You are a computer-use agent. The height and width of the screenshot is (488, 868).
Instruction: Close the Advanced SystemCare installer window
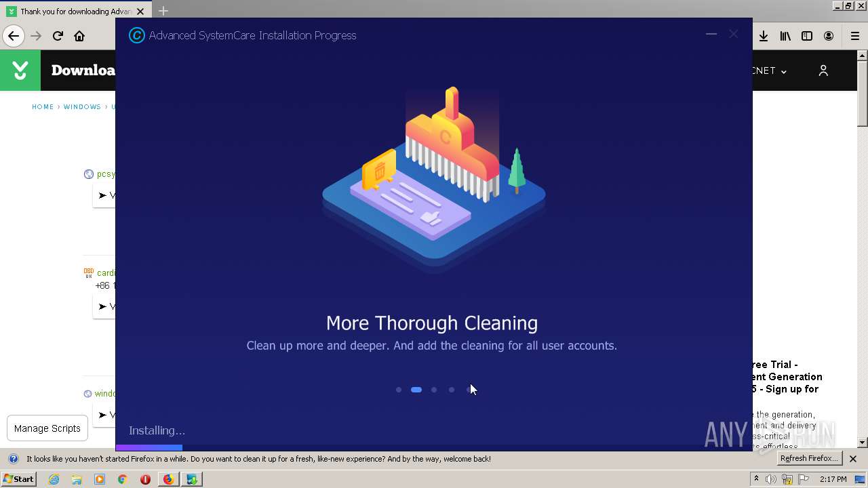[x=734, y=34]
